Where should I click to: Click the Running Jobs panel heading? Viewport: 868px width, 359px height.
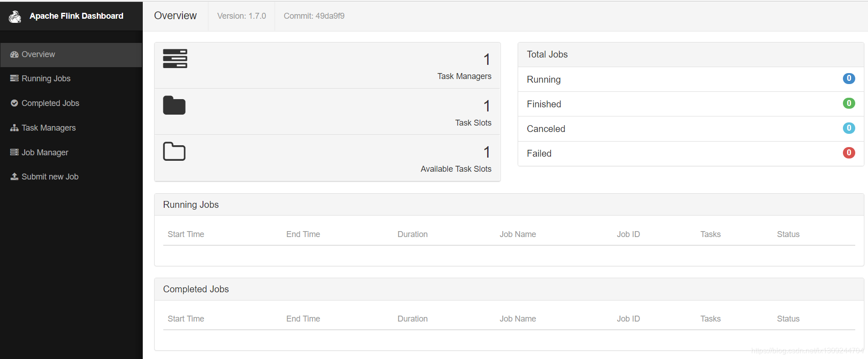pyautogui.click(x=191, y=205)
